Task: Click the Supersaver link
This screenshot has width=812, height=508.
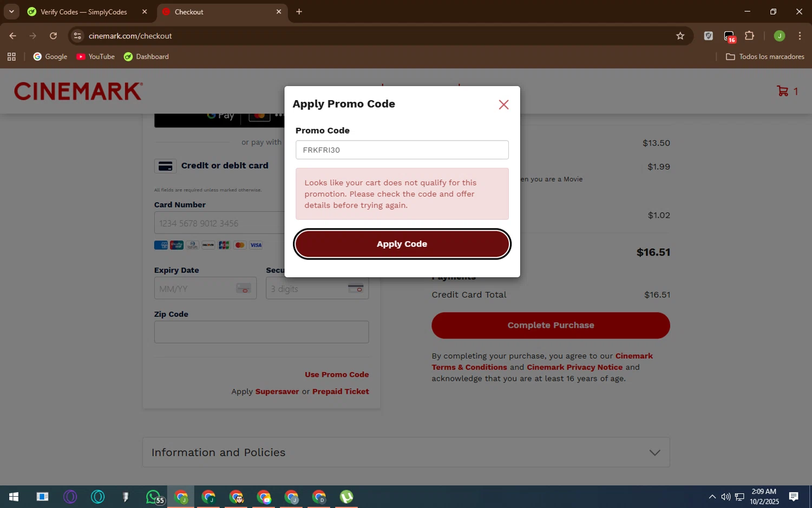Action: 277,392
